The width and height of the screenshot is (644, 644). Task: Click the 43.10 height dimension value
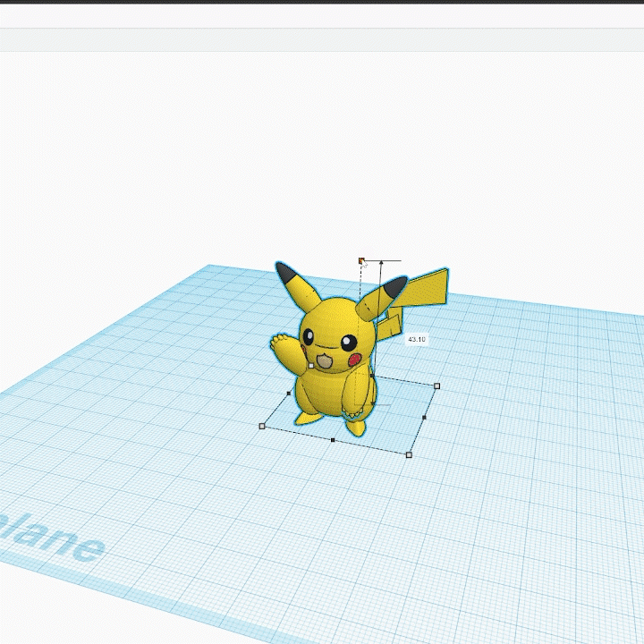(x=417, y=339)
